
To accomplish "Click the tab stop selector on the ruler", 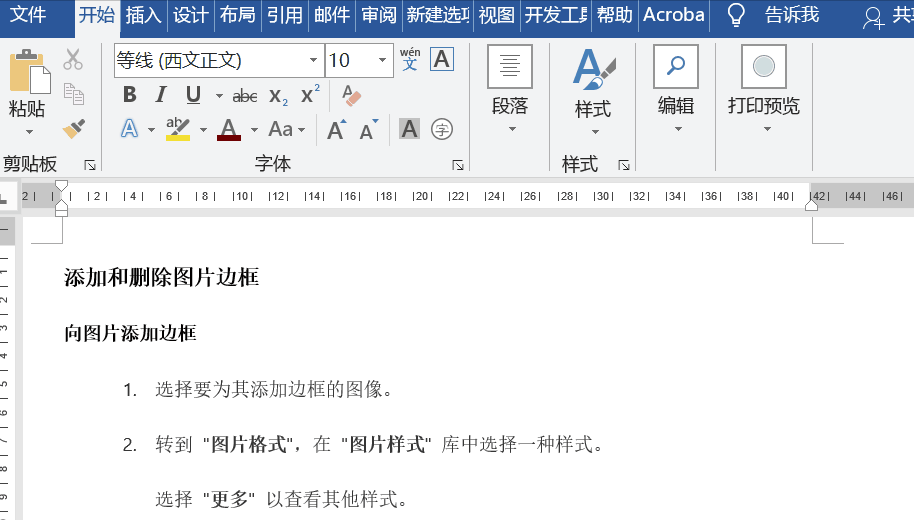I will [x=3, y=196].
